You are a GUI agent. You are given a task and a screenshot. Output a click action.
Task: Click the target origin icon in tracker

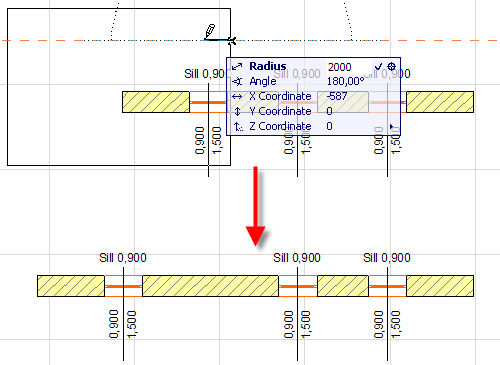pos(392,66)
